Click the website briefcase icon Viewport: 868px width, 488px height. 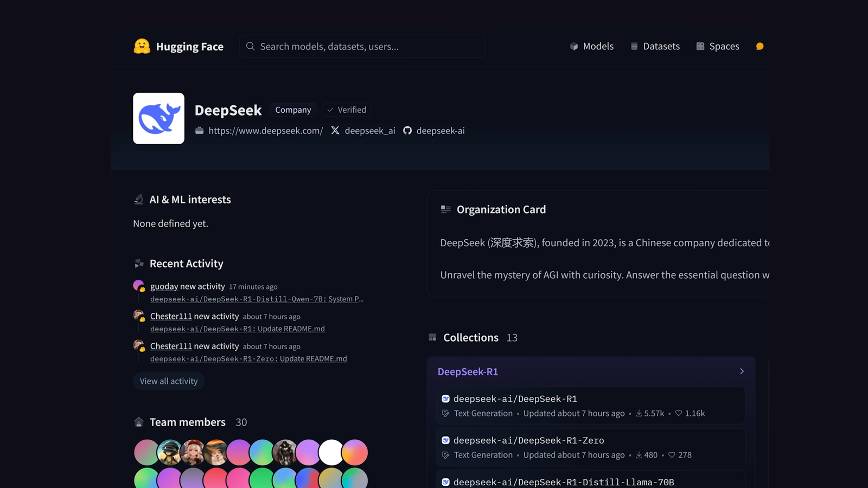pos(200,131)
